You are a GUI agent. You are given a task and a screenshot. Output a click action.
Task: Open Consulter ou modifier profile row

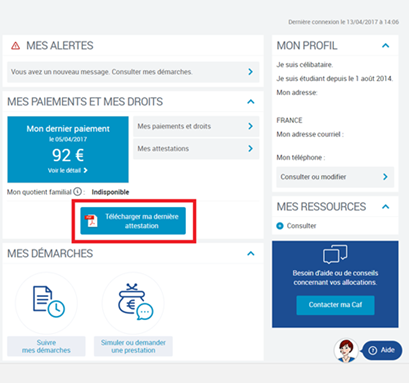coord(335,177)
